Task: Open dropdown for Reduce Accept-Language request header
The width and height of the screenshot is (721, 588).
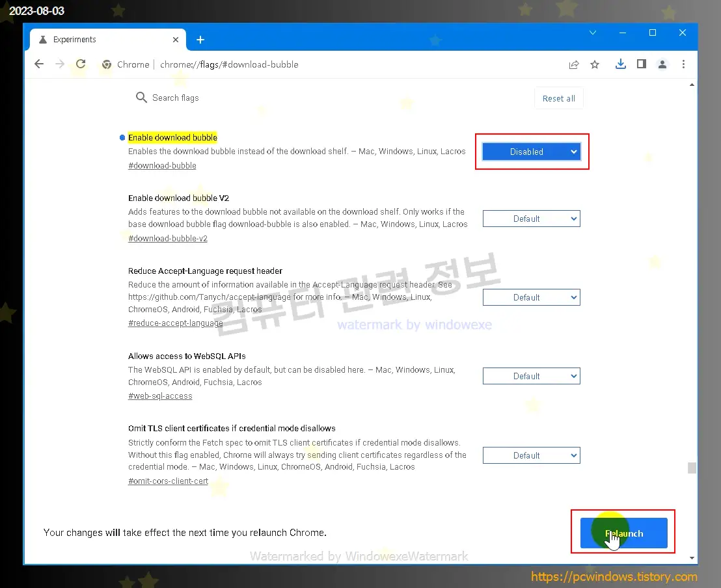Action: (x=531, y=297)
